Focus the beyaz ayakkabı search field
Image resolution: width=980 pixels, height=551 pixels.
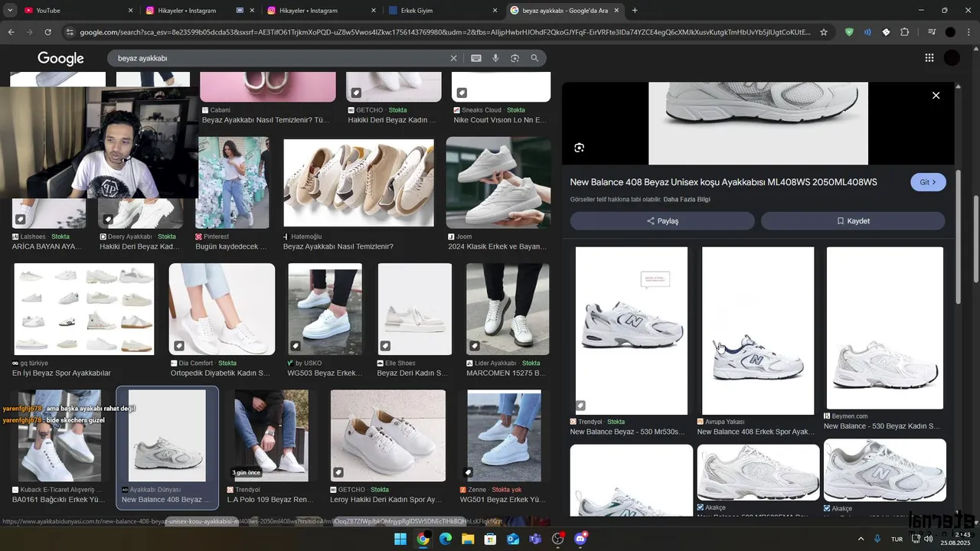point(279,58)
